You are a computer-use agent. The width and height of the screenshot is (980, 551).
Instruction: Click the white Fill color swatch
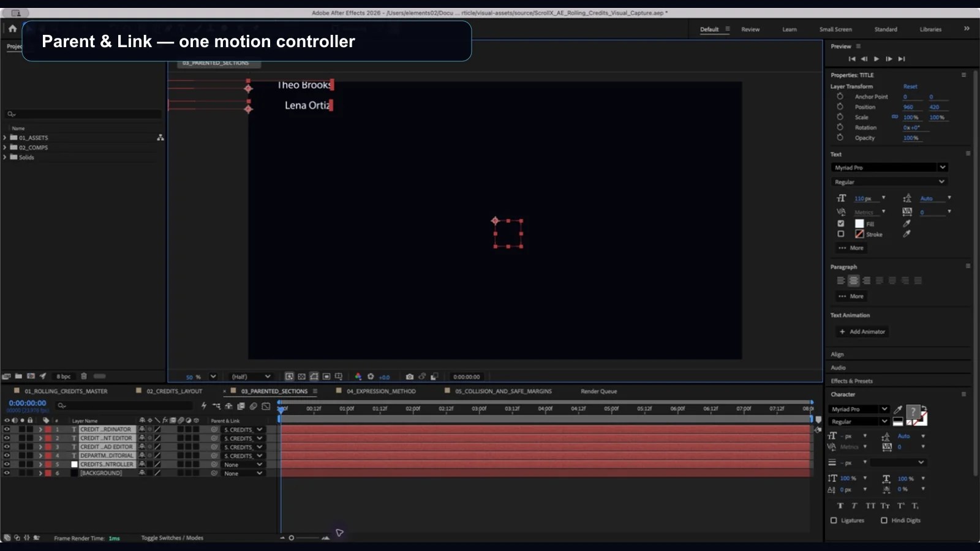pyautogui.click(x=859, y=223)
